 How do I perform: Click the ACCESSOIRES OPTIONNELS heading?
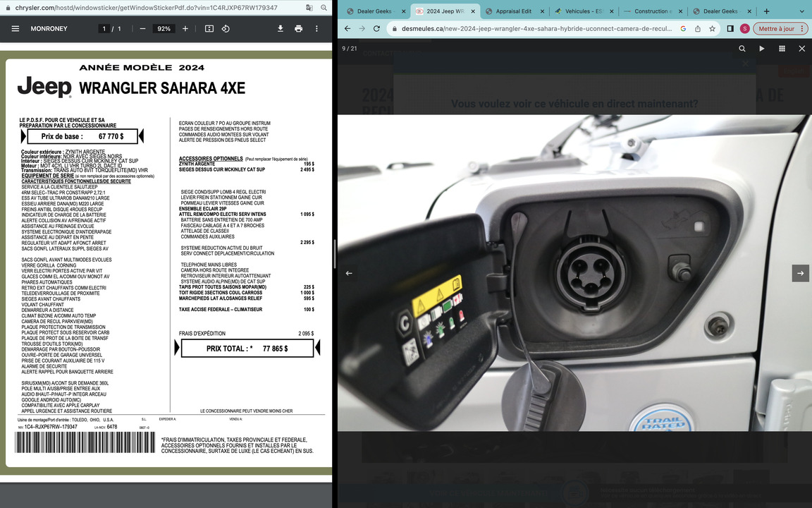click(x=211, y=159)
